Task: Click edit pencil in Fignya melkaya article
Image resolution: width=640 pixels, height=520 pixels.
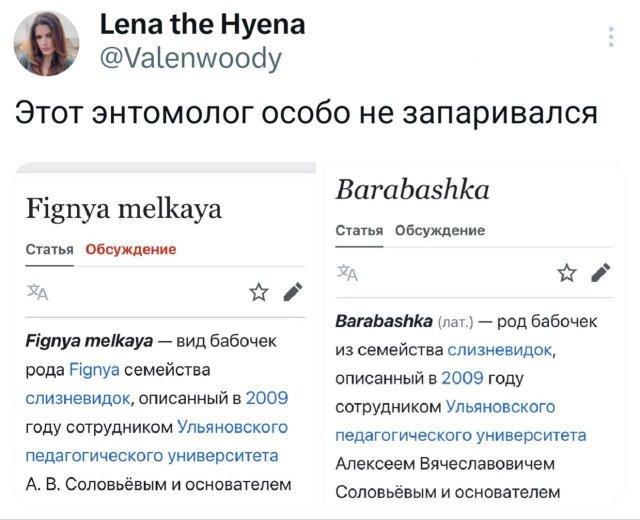Action: (295, 292)
